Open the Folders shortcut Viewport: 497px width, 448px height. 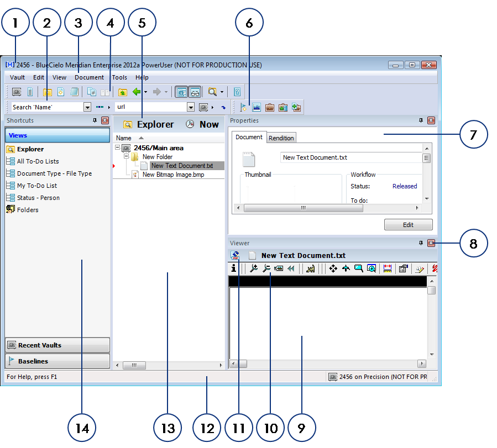[x=28, y=209]
